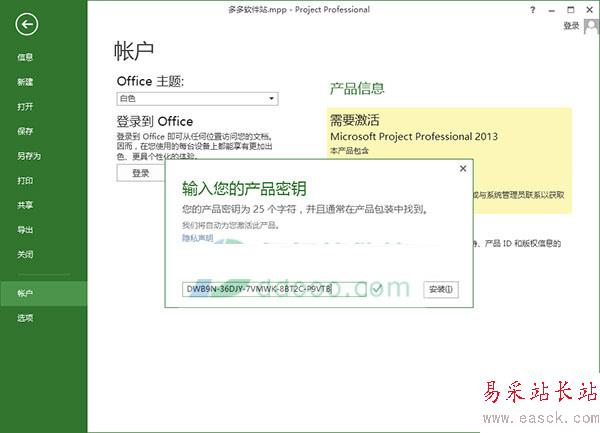Click the 登录 button under 登录到 Office

coord(140,173)
